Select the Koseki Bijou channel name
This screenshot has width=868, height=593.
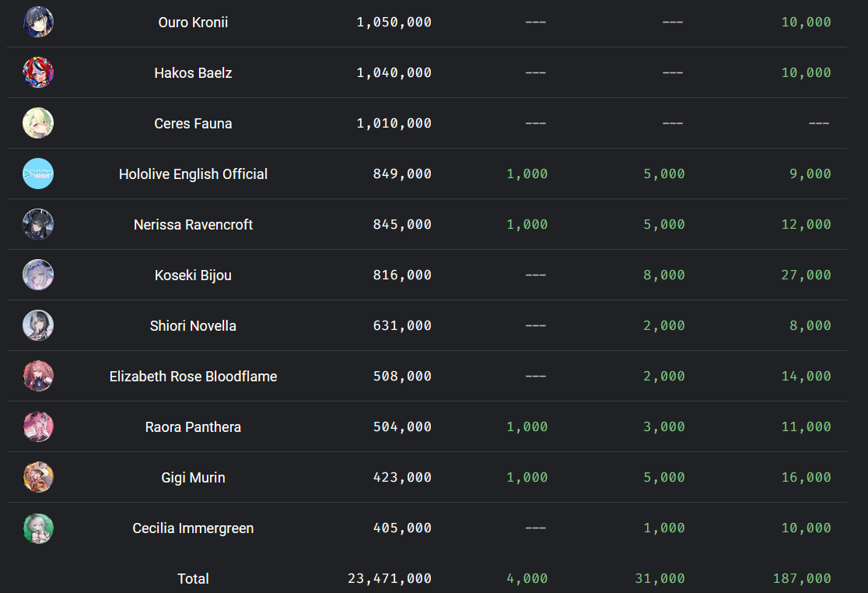point(193,275)
